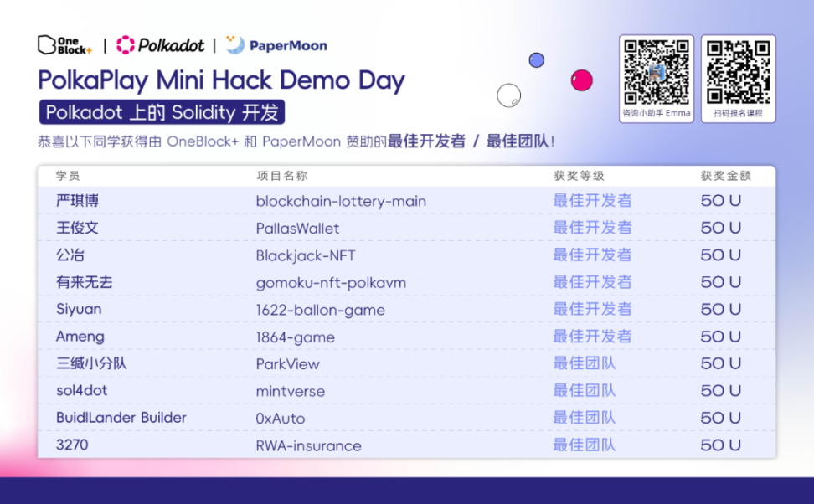Click project 0xAuto
The height and width of the screenshot is (504, 814).
281,419
